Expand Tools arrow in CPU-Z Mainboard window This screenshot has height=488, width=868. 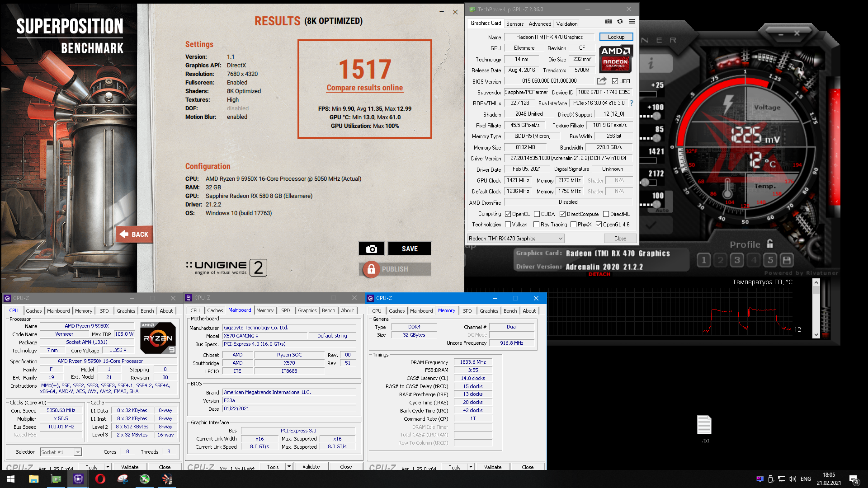[x=289, y=467]
